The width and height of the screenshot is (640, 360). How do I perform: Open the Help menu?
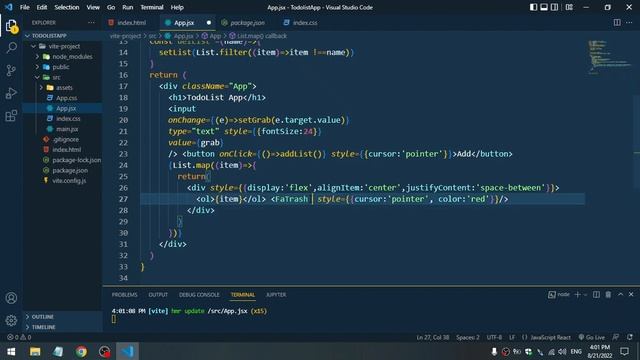point(177,7)
